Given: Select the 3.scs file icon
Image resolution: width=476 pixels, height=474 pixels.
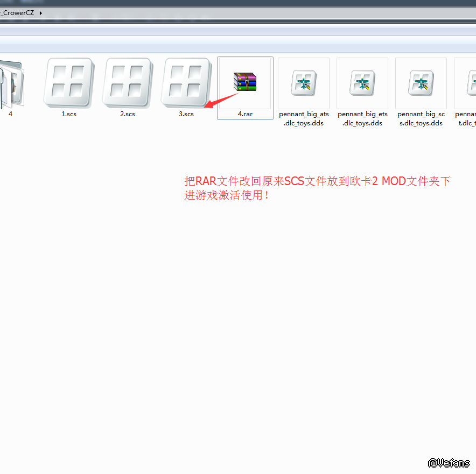Looking at the screenshot, I should [x=186, y=83].
